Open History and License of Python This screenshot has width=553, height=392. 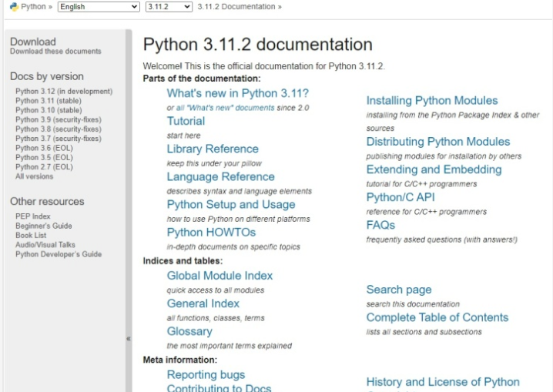tap(443, 382)
